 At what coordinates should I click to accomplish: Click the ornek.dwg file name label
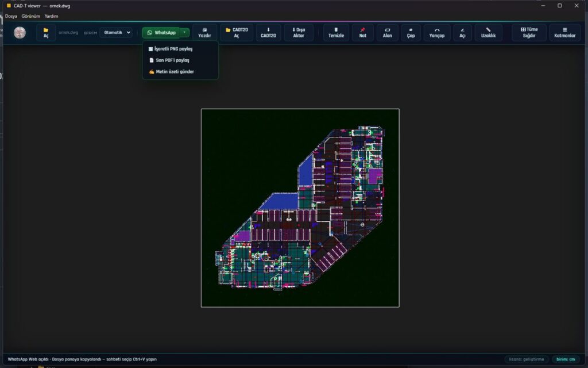(x=68, y=33)
